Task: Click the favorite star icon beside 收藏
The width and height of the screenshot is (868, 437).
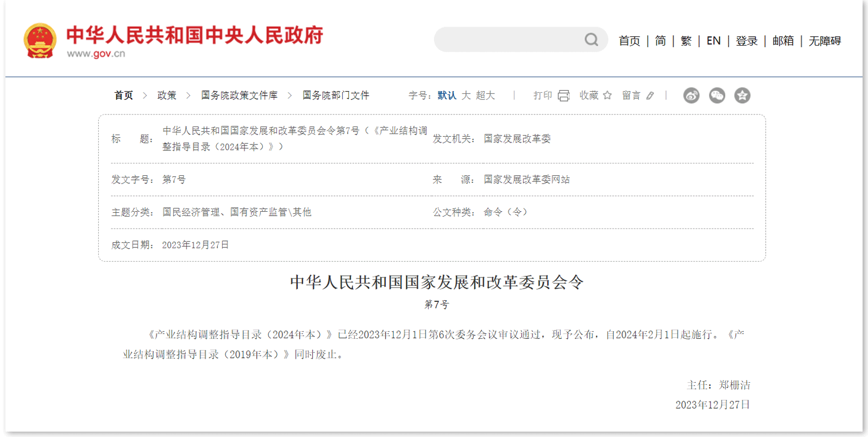Action: (607, 96)
